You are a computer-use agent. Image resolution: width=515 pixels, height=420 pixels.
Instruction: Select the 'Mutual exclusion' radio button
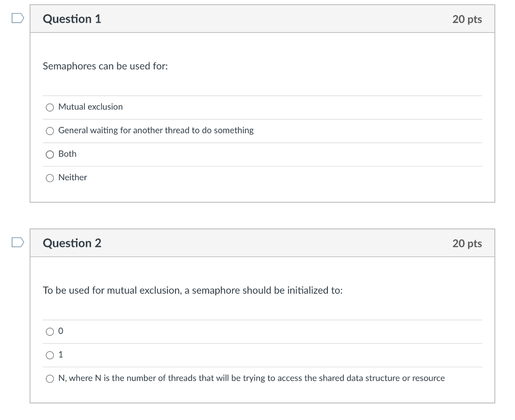50,107
